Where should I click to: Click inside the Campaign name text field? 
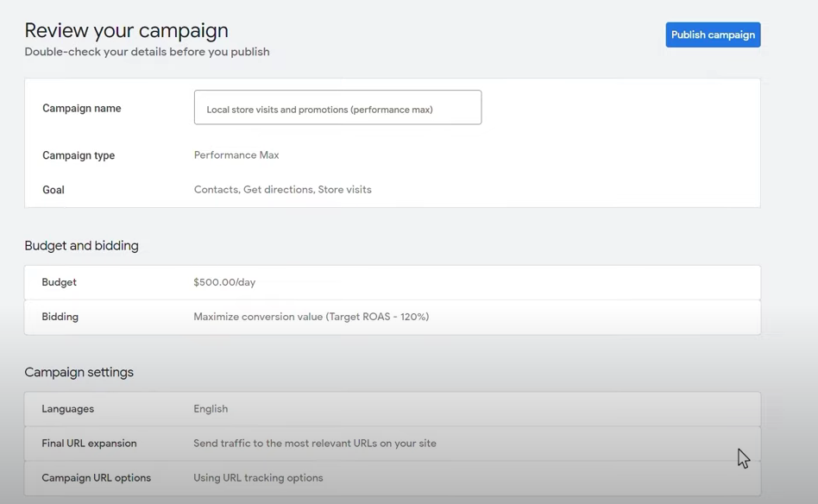[337, 109]
